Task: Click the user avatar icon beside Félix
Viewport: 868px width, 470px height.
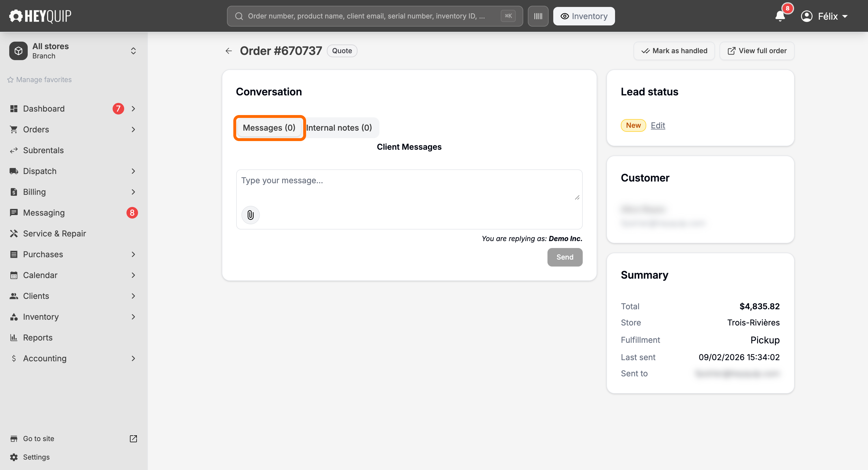Action: (x=807, y=16)
